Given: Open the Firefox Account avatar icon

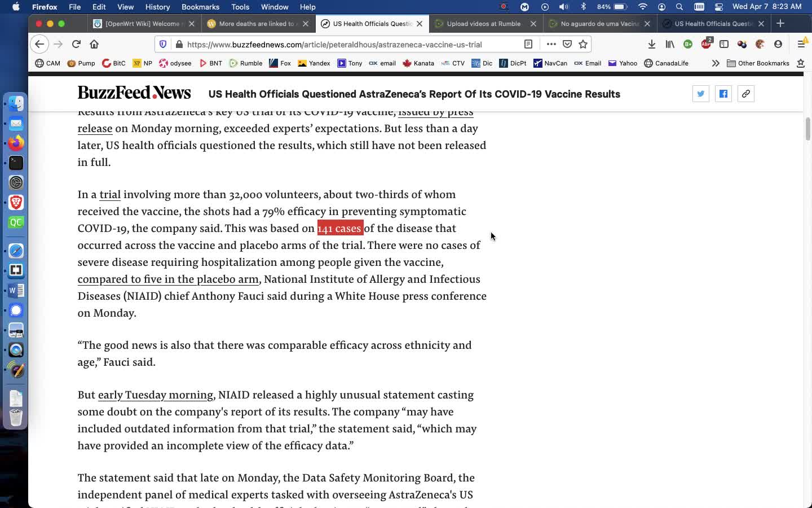Looking at the screenshot, I should pyautogui.click(x=778, y=44).
